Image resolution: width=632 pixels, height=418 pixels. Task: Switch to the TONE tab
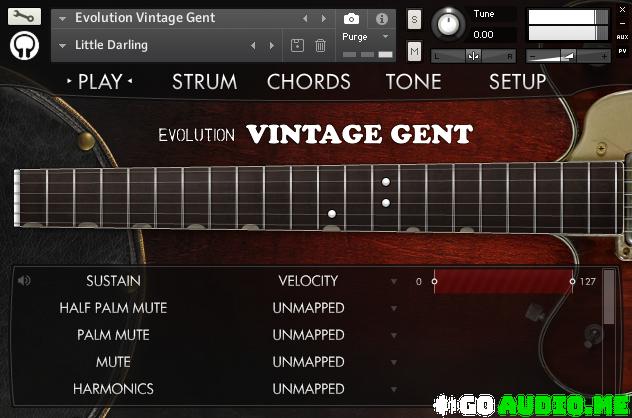click(414, 82)
